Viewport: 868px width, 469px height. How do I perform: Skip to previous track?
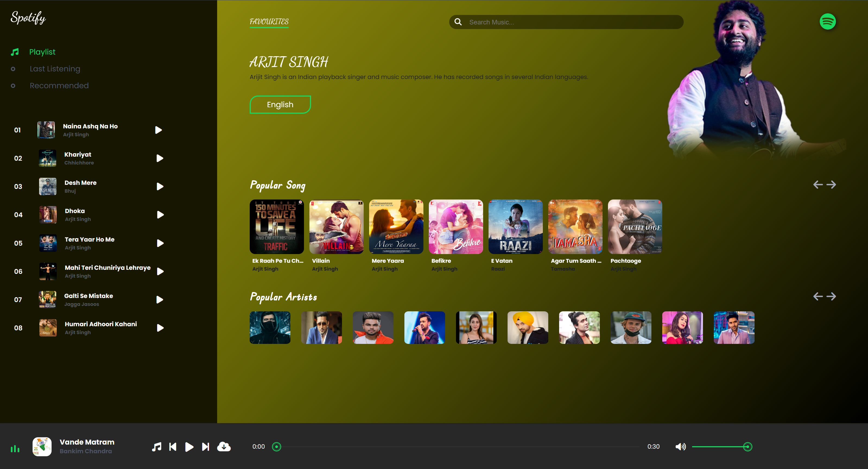click(x=173, y=447)
